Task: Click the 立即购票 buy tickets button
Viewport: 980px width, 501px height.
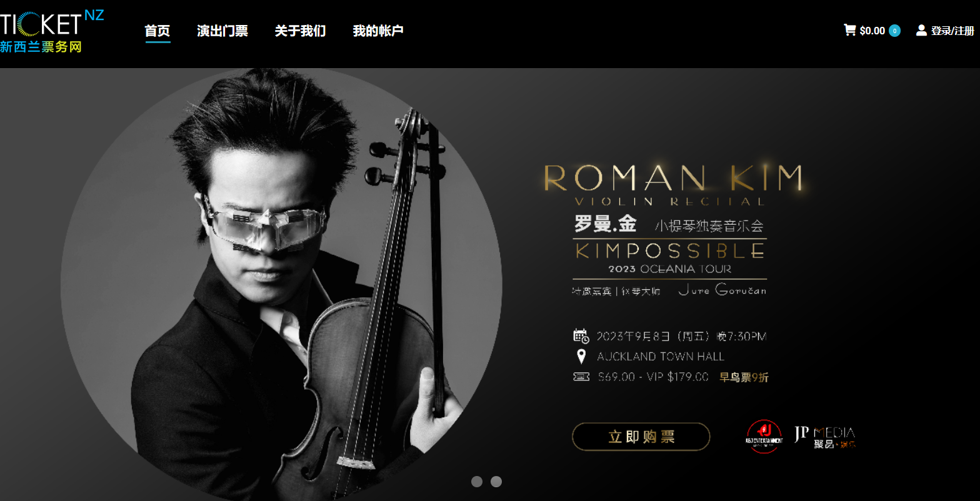Action: point(641,437)
